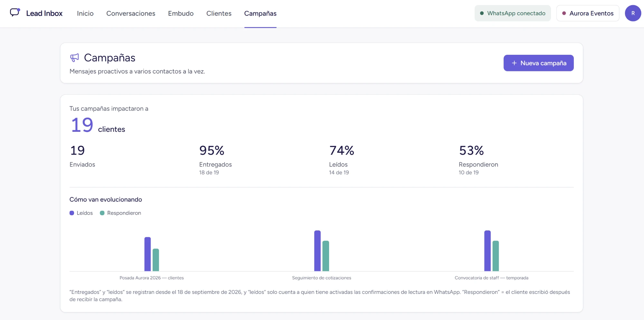644x320 pixels.
Task: Click the Lead Inbox chat bubble logo icon
Action: point(15,13)
